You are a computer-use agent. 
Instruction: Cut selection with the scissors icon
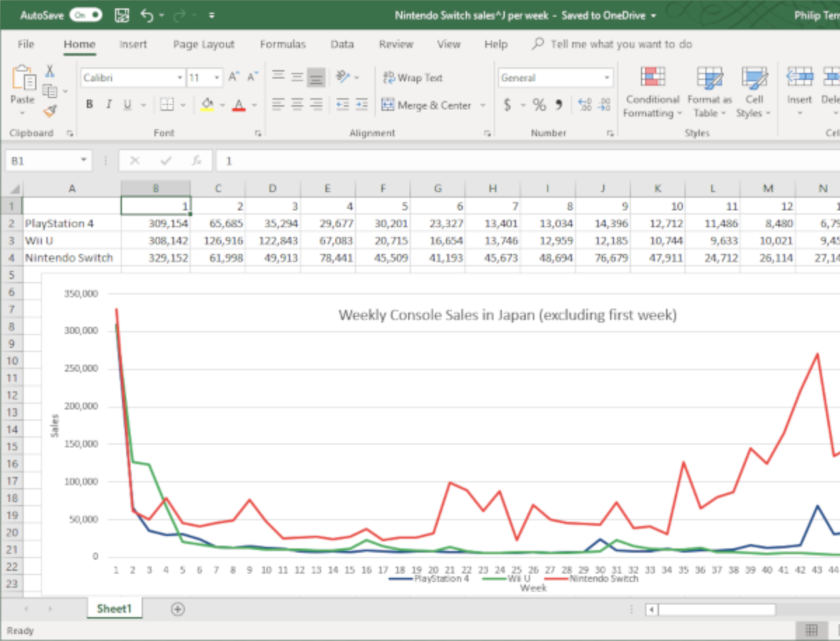coord(50,71)
